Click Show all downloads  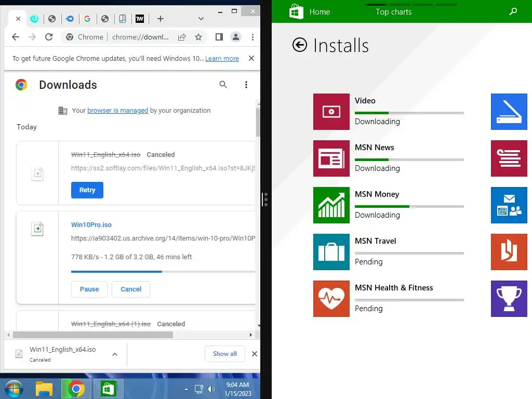click(225, 354)
